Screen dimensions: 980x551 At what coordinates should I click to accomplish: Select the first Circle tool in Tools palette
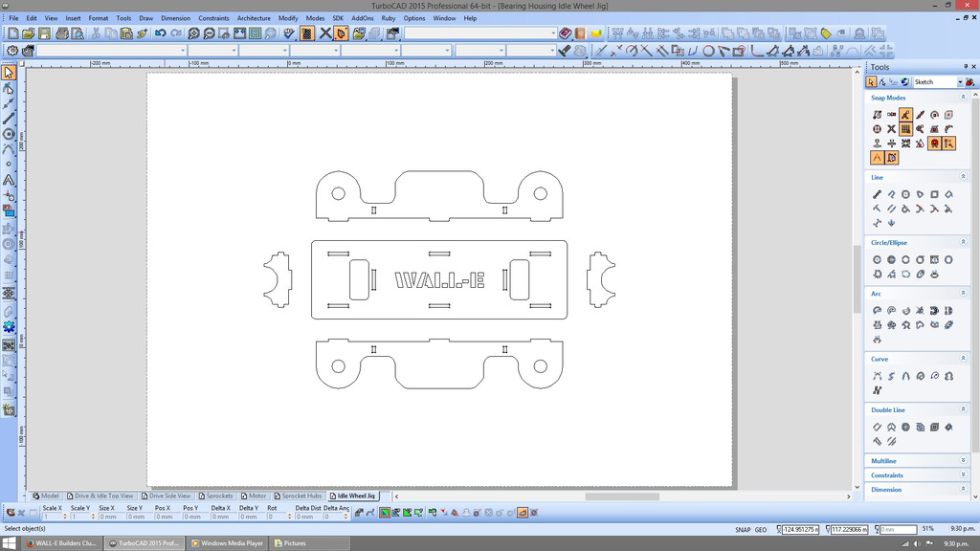(x=877, y=260)
